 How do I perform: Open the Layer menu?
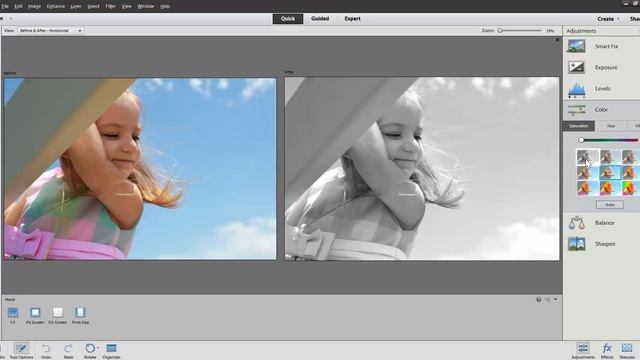(76, 7)
